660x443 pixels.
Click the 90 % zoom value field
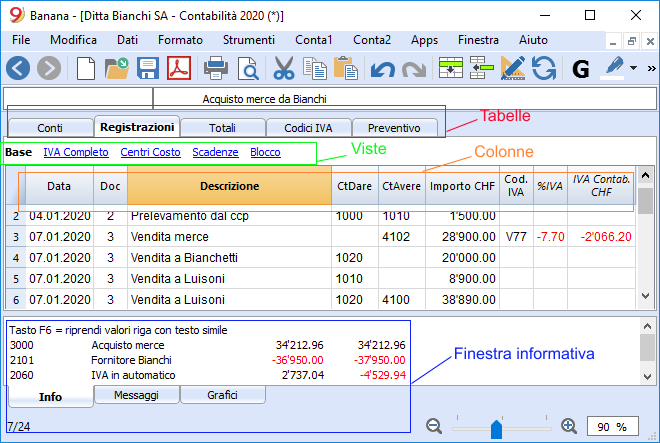point(612,427)
